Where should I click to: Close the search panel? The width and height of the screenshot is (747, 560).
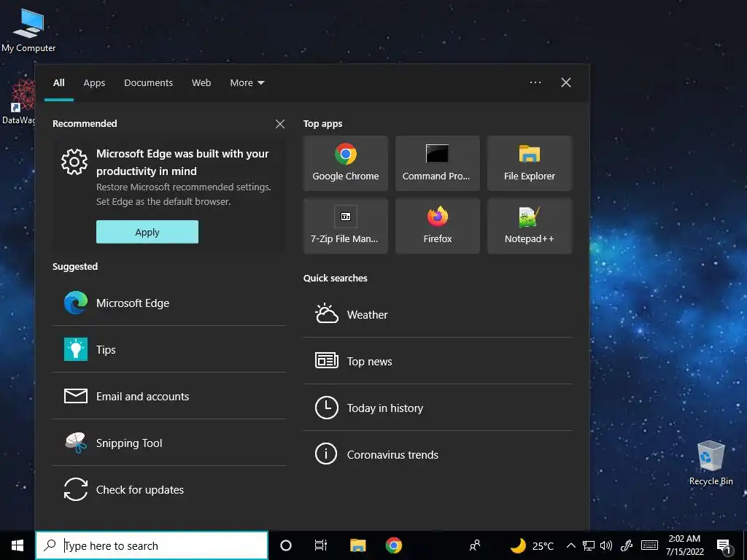pos(566,83)
